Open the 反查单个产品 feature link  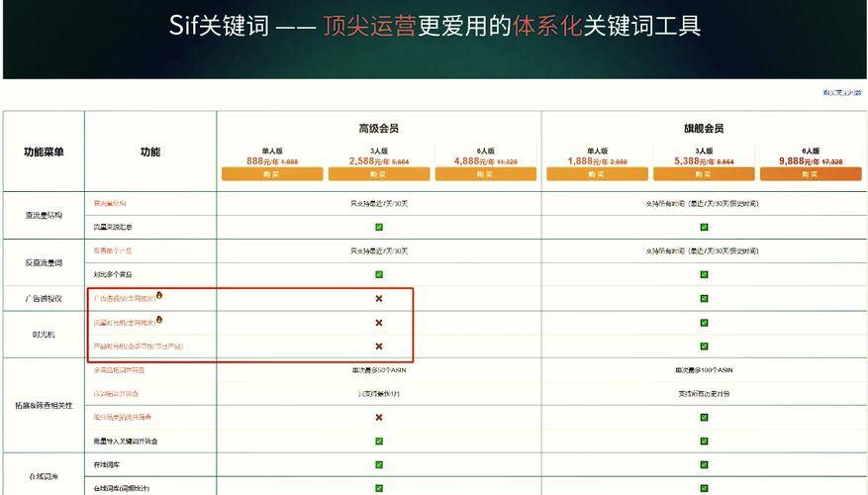click(x=113, y=250)
